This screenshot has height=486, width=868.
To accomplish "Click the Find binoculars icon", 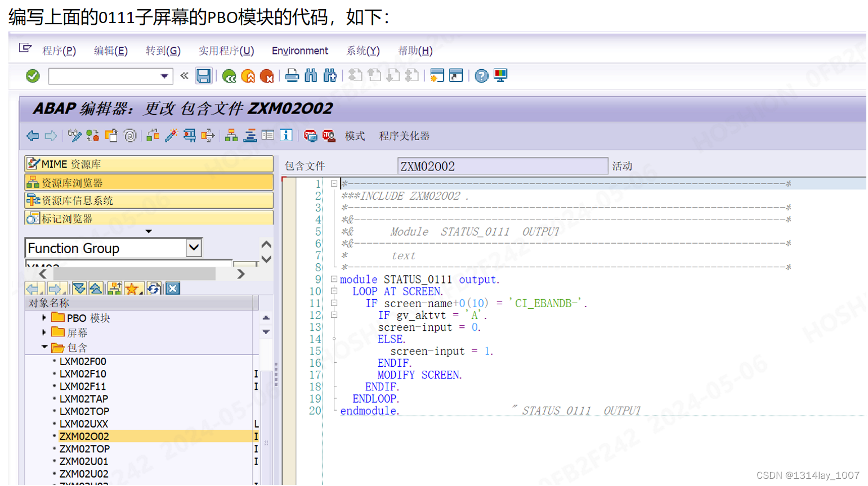I will 311,75.
